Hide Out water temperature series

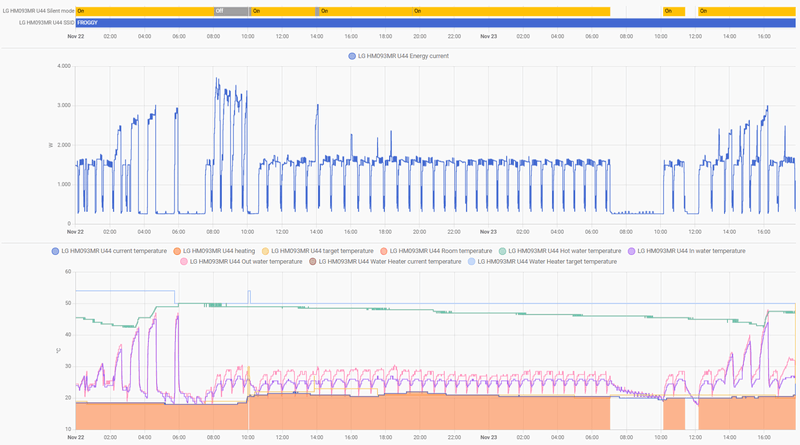tap(241, 262)
